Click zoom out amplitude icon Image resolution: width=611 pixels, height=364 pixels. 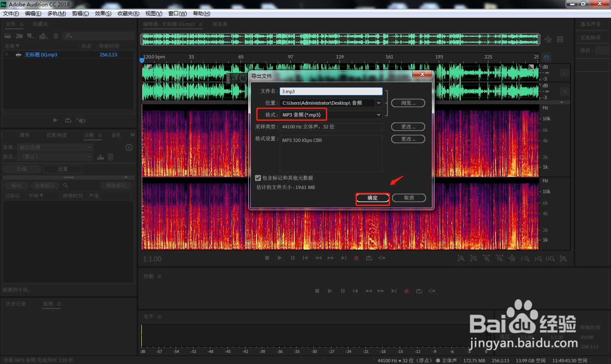point(474,258)
